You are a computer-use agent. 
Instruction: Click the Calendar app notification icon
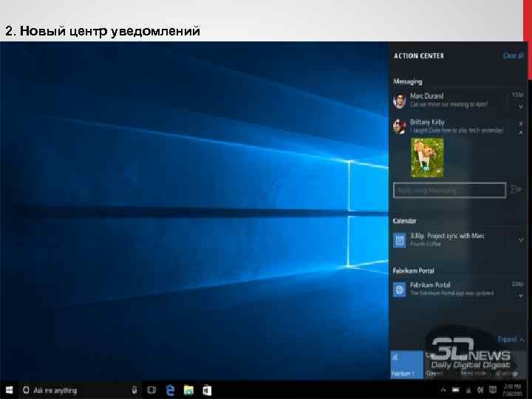pyautogui.click(x=400, y=240)
